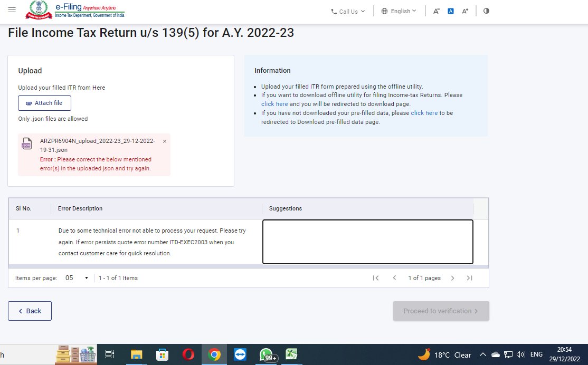Open File Explorer from the taskbar

click(137, 354)
